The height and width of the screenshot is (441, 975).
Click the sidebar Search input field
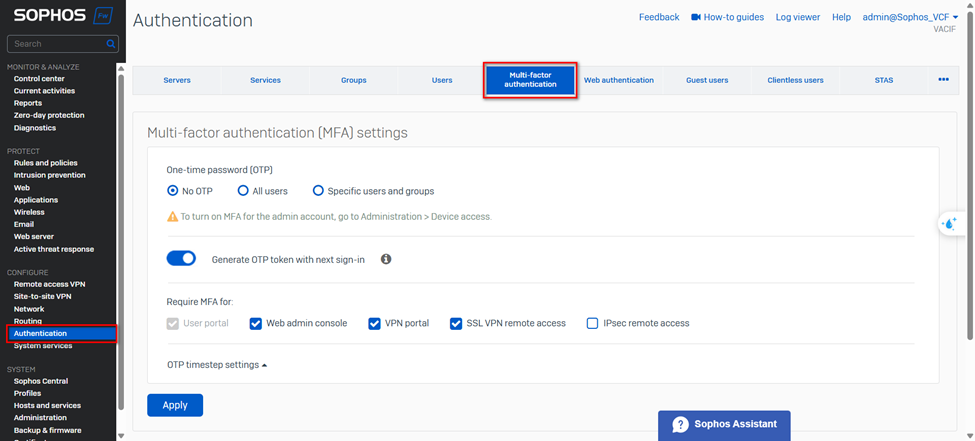[56, 44]
